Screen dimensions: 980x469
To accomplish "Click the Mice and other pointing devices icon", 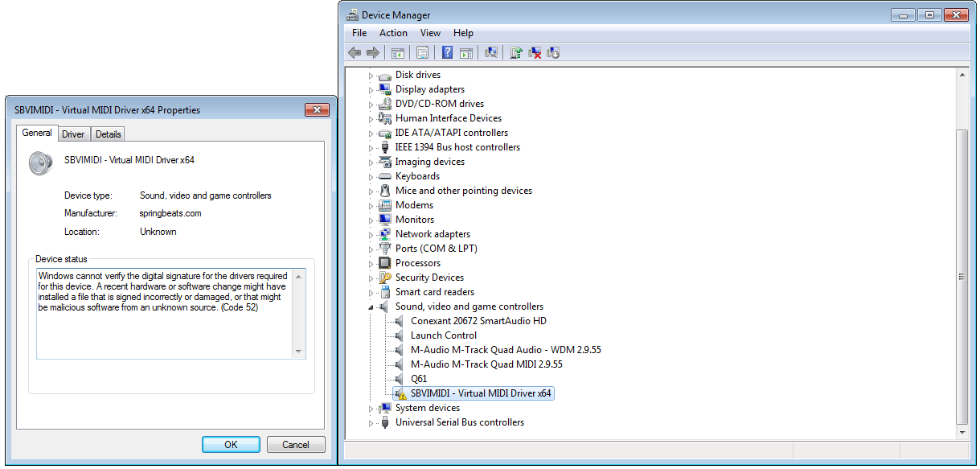I will click(x=384, y=191).
